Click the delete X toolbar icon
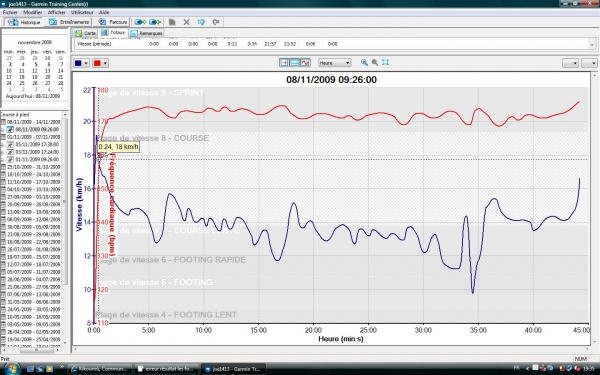The image size is (600, 375). (186, 22)
